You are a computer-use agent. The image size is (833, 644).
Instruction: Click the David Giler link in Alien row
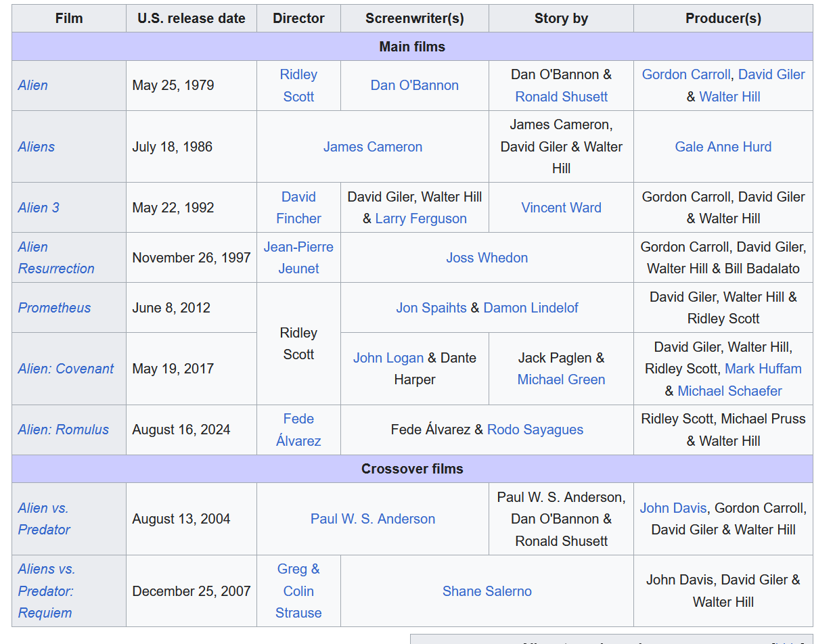(x=771, y=74)
